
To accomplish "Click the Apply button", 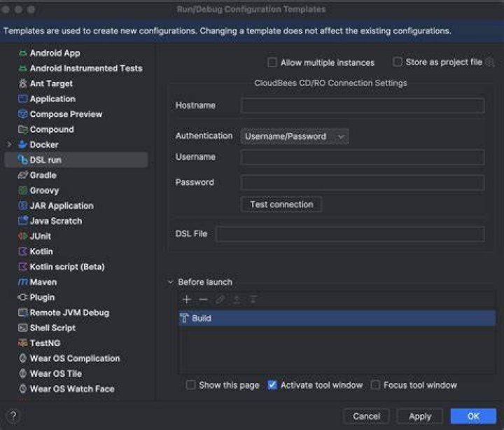I will (420, 416).
